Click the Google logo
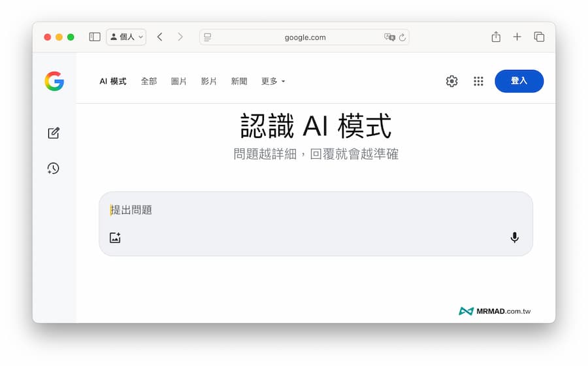The width and height of the screenshot is (588, 366). click(x=54, y=81)
